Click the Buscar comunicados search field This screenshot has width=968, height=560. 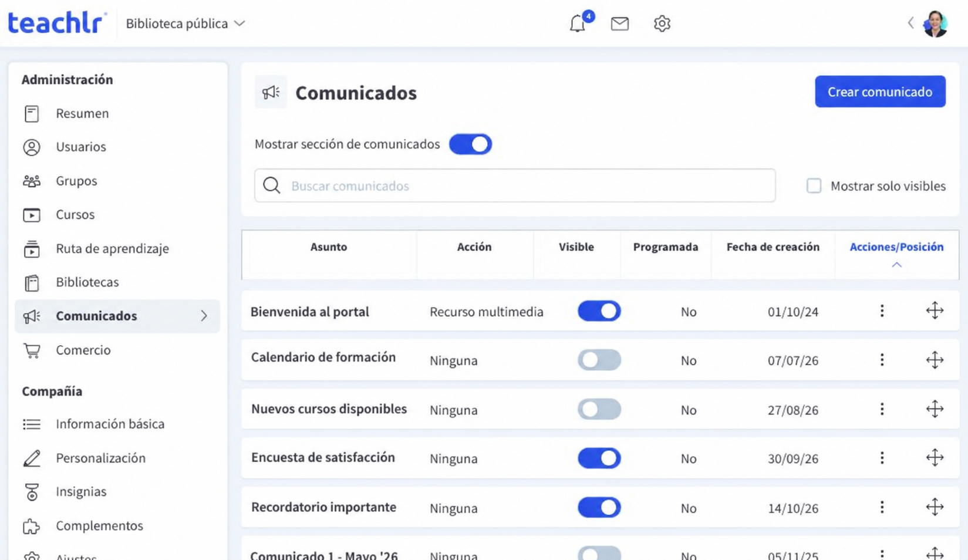515,185
